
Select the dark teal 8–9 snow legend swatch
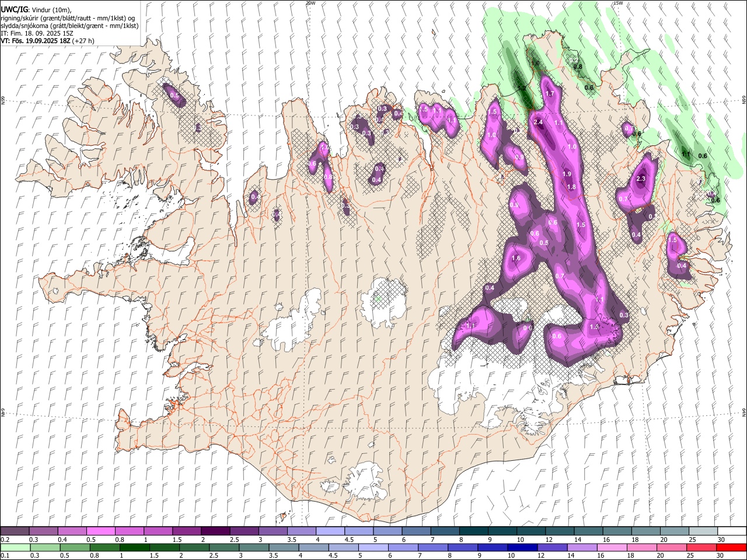coord(473,531)
